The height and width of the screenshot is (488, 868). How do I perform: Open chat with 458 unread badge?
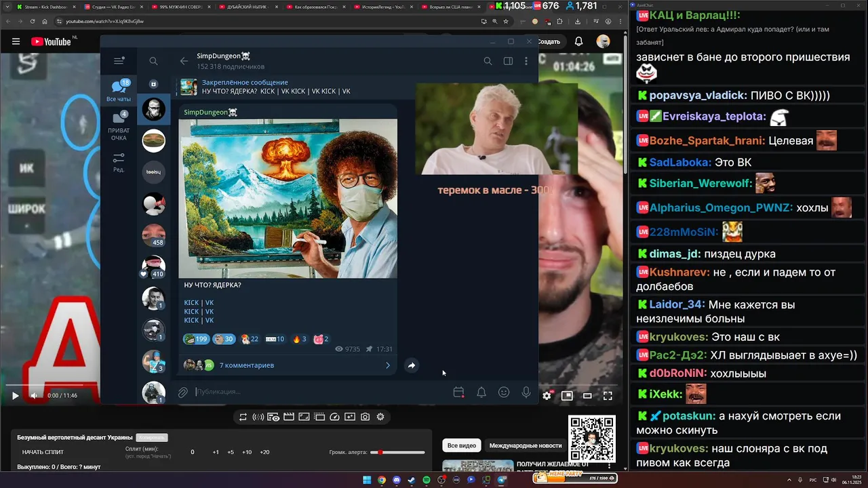154,235
